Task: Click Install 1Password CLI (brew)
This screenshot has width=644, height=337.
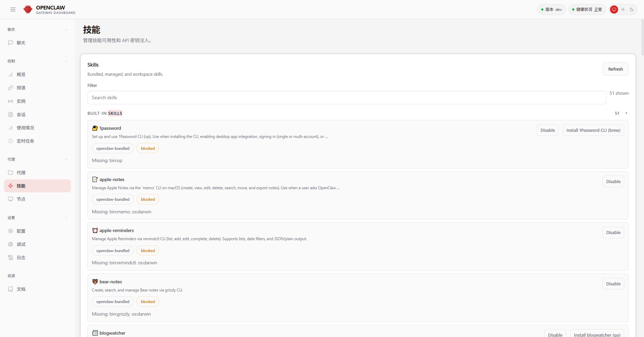Action: (593, 130)
